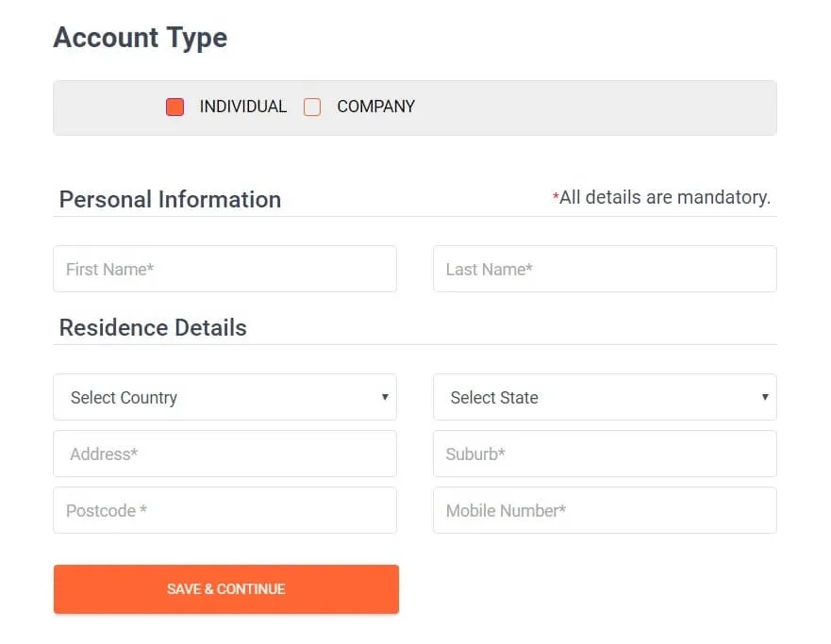Click the Account Type heading

[141, 38]
